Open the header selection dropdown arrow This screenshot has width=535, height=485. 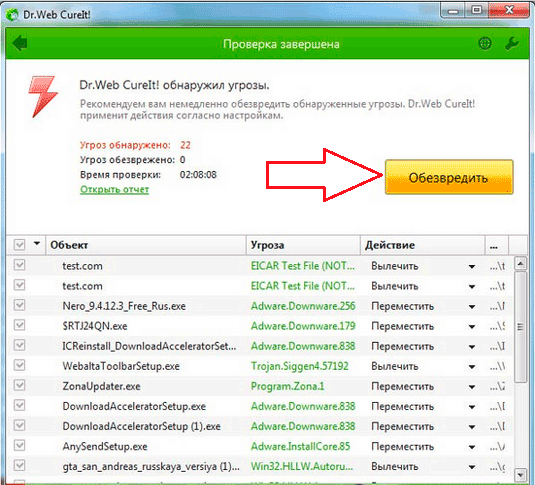pyautogui.click(x=37, y=244)
